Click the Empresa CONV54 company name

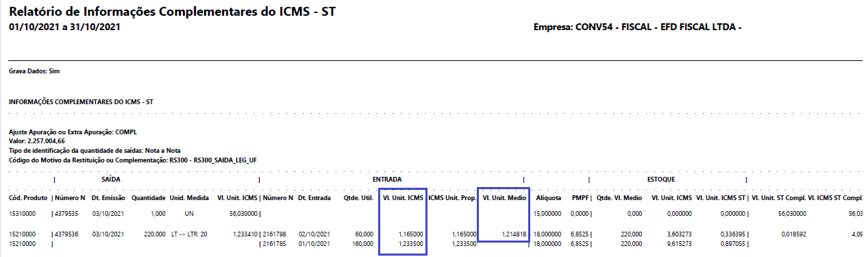[638, 27]
